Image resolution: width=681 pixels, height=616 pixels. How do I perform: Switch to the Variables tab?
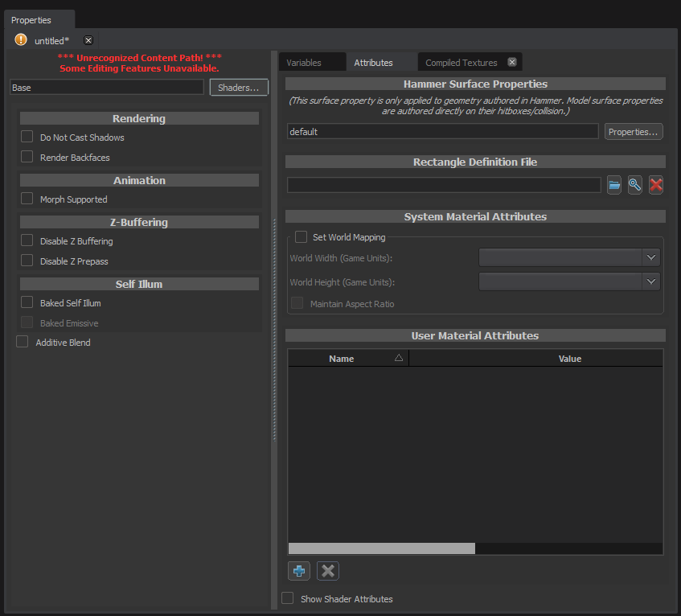tap(306, 61)
